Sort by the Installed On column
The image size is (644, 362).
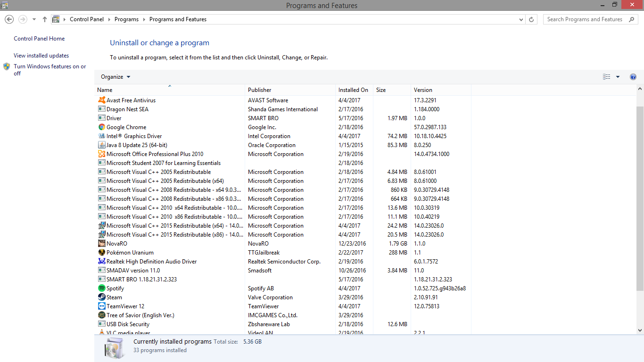(353, 90)
